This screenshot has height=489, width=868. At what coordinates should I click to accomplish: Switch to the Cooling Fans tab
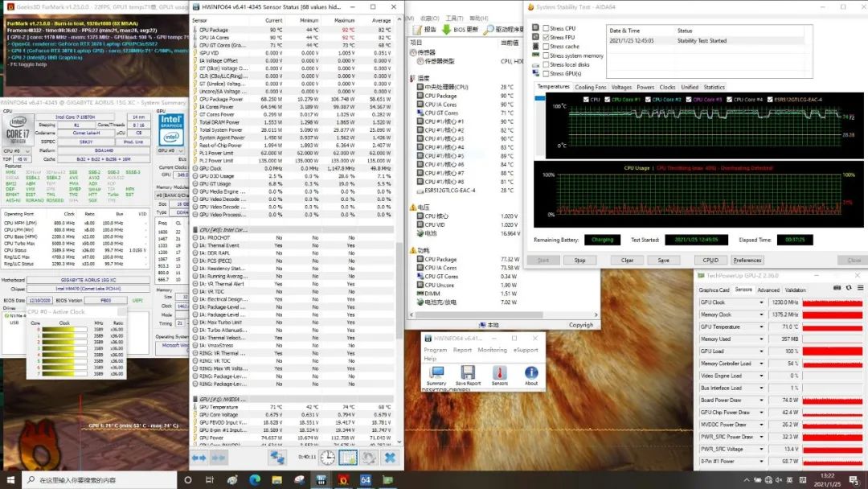[x=591, y=87]
